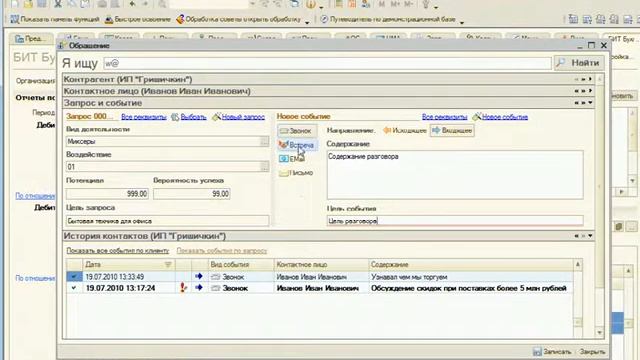Screen dimensions: 640x360
Task: Click 'Показать панель функций' toolbar button
Action: point(55,19)
